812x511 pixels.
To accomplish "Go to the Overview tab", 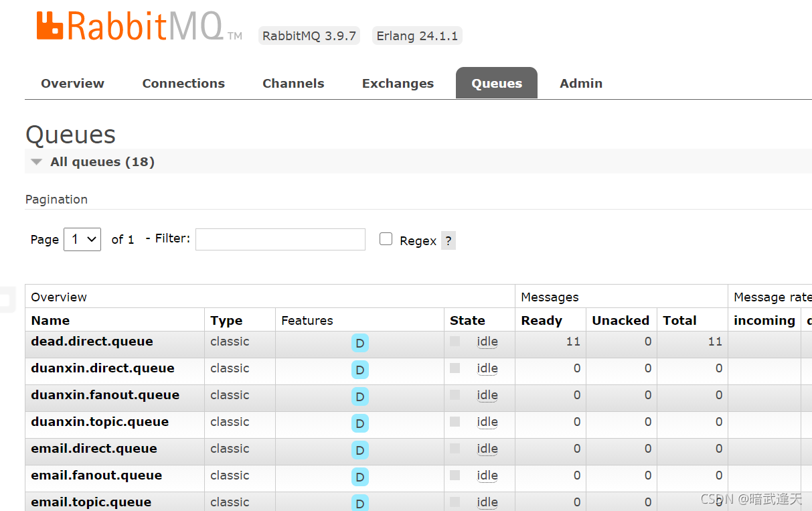I will pyautogui.click(x=72, y=84).
